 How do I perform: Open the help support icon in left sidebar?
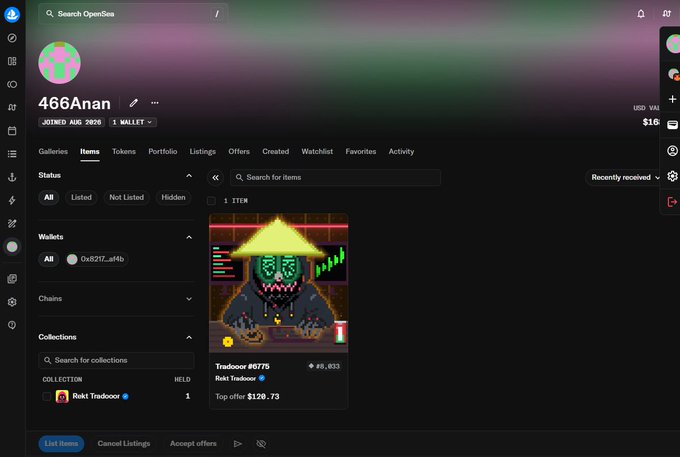[12, 325]
